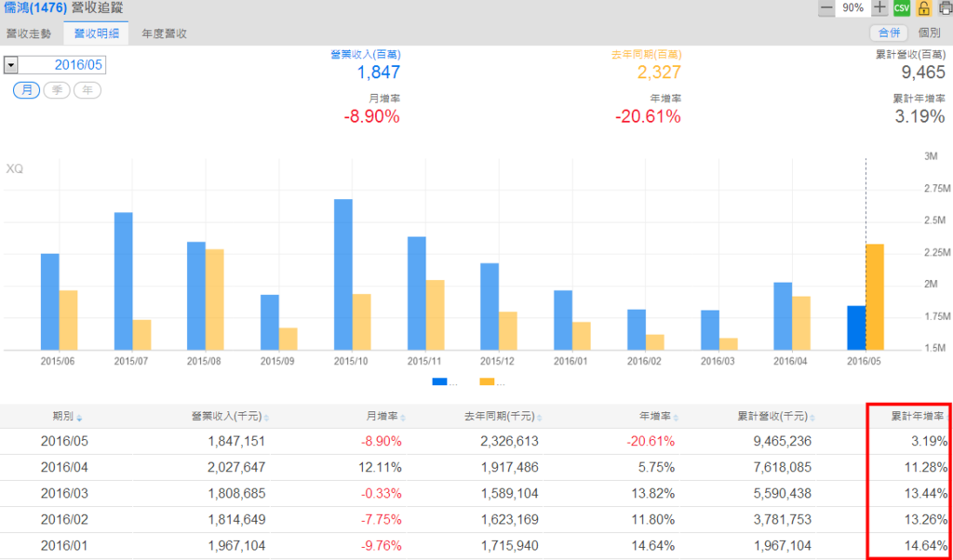Export data with the CSV icon
The width and height of the screenshot is (953, 560).
click(x=901, y=8)
